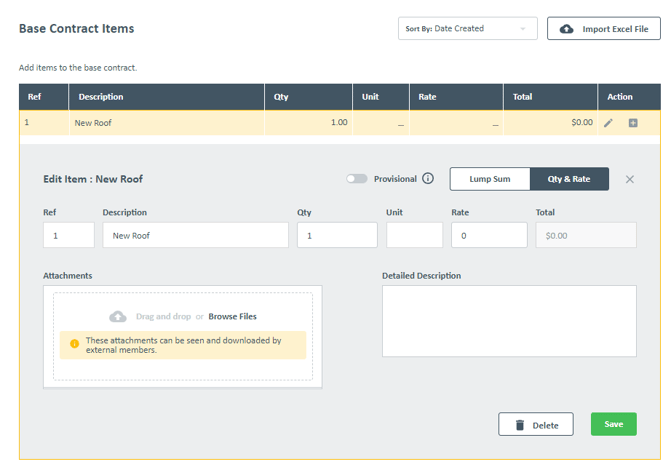Click the Browse Files link
The image size is (671, 467).
[x=232, y=316]
